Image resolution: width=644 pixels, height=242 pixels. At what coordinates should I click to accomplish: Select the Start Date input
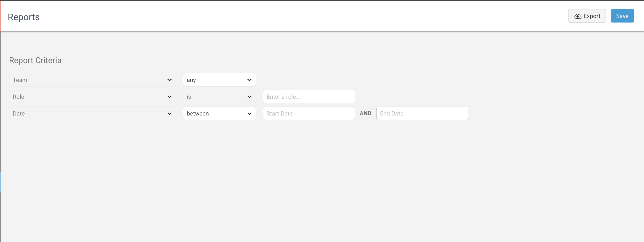point(309,113)
